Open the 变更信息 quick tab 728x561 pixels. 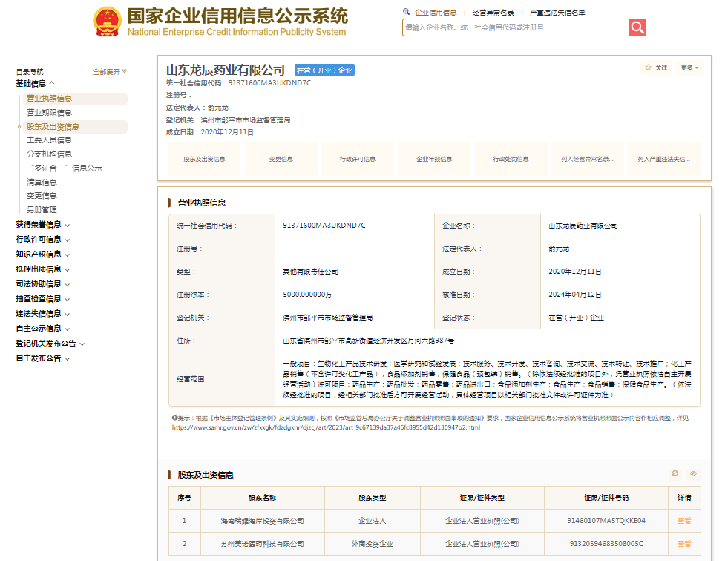click(281, 160)
